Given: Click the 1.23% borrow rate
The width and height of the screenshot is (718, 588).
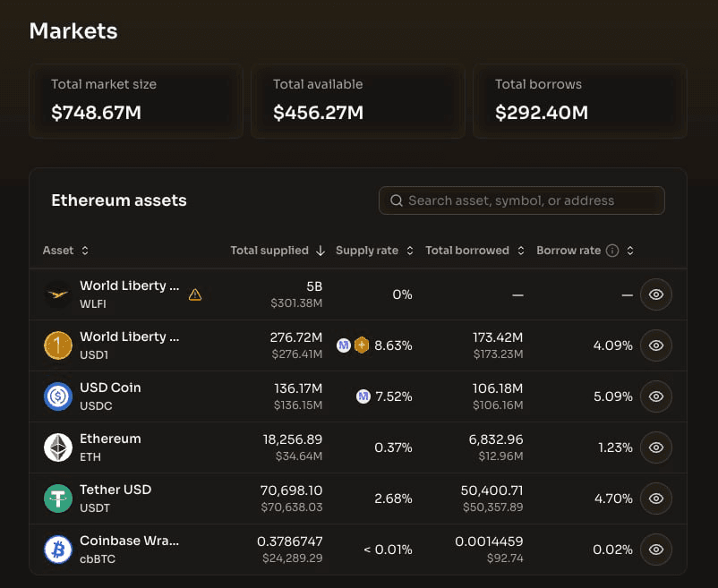Looking at the screenshot, I should [615, 447].
